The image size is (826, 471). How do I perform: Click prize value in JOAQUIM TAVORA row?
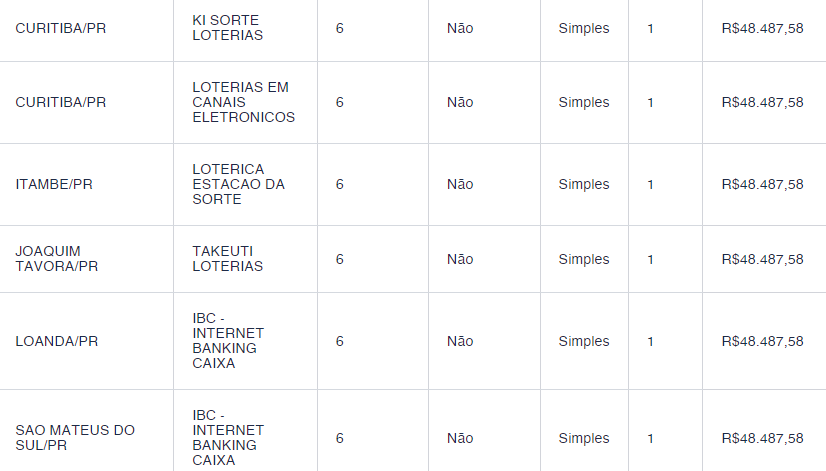[x=762, y=259]
